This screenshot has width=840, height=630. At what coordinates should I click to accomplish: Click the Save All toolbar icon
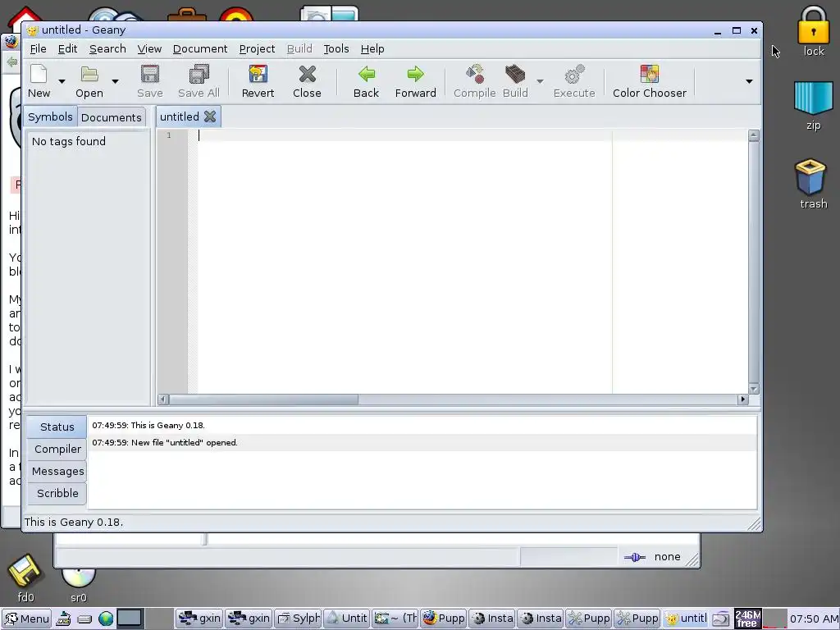click(x=199, y=81)
